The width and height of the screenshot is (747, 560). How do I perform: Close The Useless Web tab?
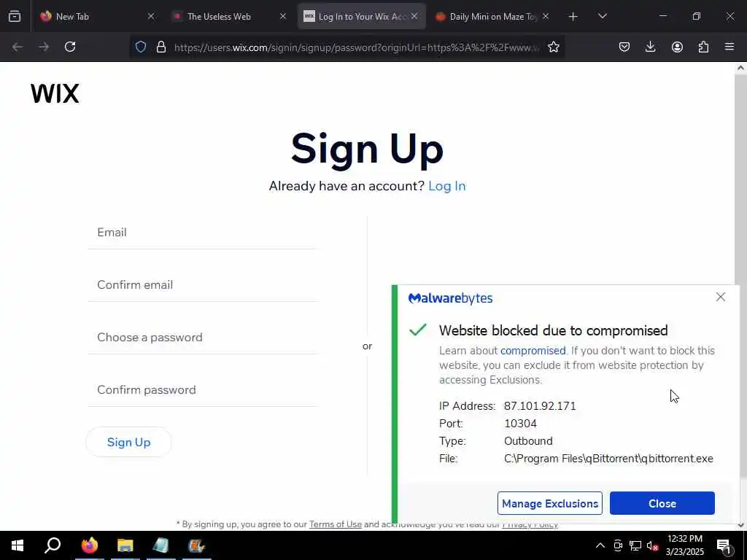[283, 16]
